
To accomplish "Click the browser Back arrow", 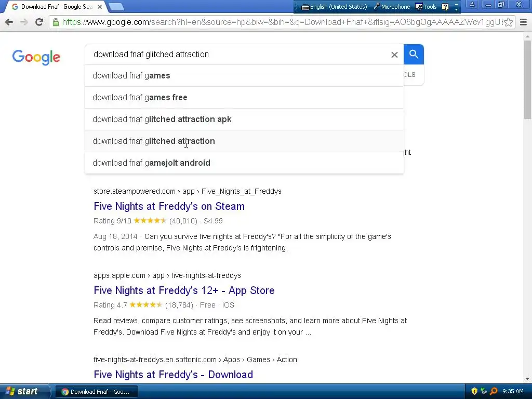I will 9,22.
